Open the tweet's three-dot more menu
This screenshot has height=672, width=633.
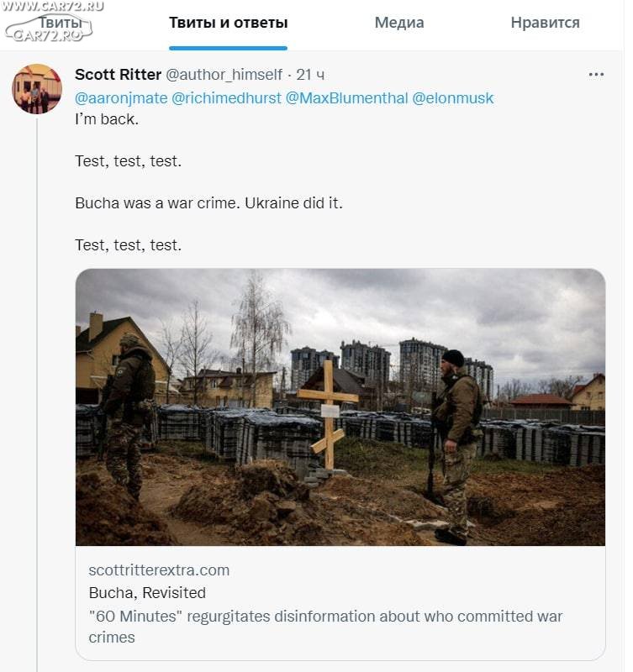596,75
